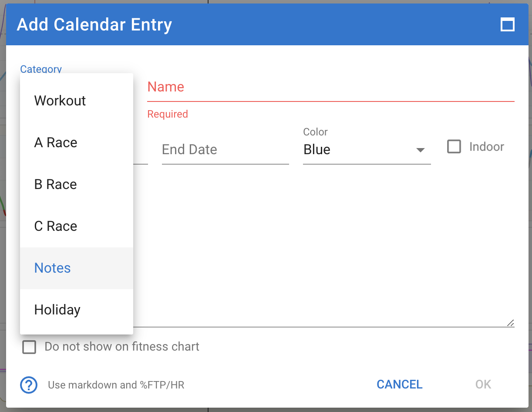Open the Blue color dropdown
The width and height of the screenshot is (532, 412).
click(367, 150)
